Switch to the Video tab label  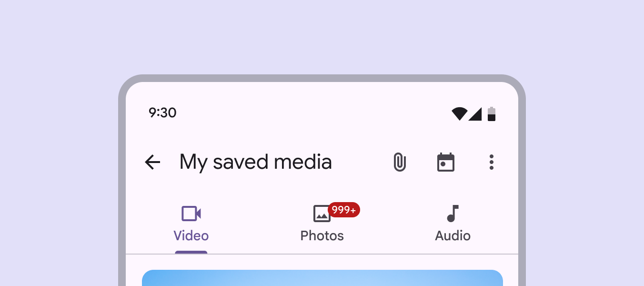click(x=191, y=235)
